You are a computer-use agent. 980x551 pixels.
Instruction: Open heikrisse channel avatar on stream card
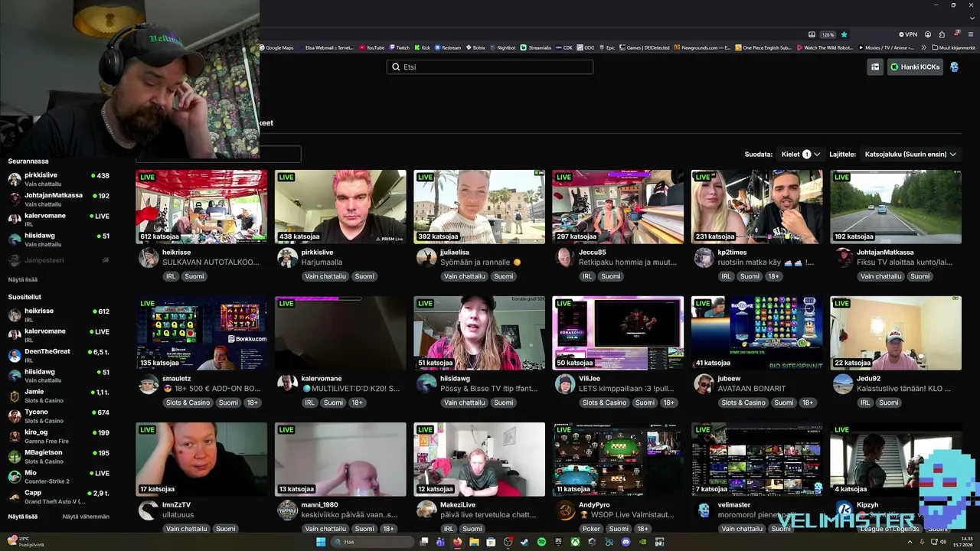[x=149, y=257]
